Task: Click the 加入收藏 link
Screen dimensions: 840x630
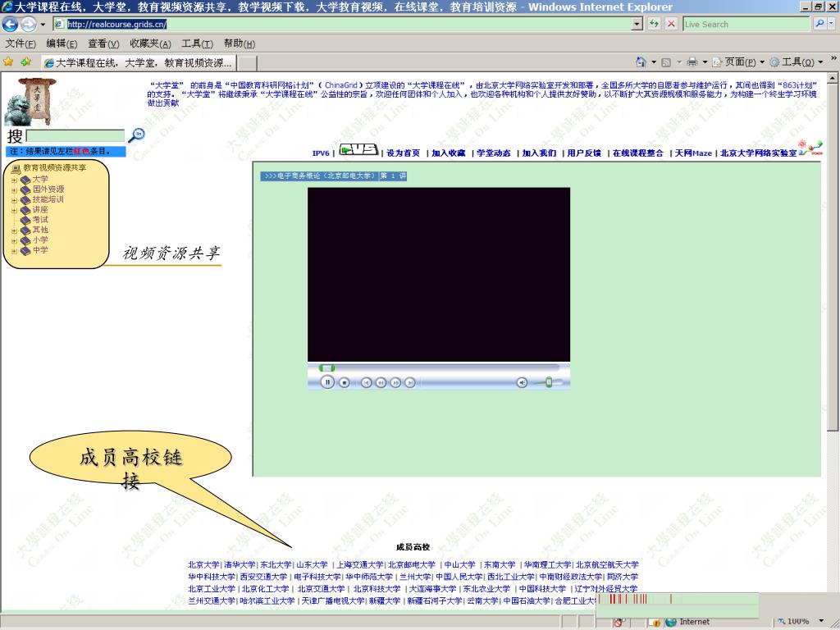Action: [449, 153]
